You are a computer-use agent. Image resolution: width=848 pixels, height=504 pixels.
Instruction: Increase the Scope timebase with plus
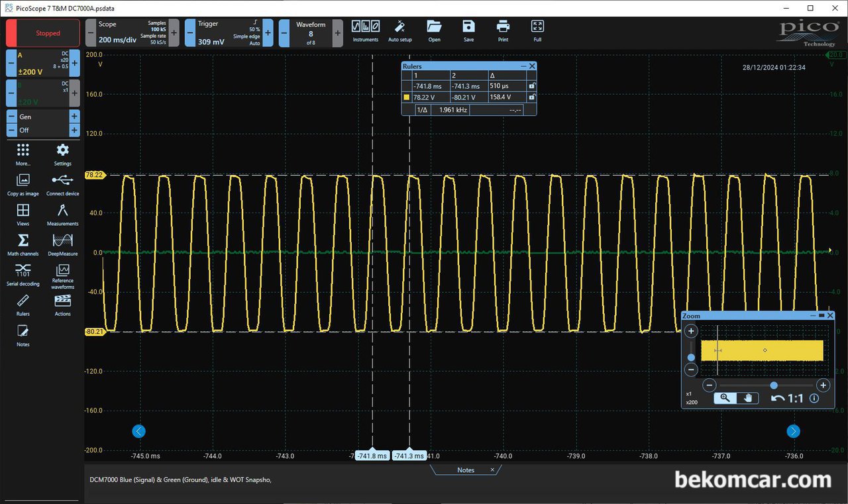coord(174,32)
